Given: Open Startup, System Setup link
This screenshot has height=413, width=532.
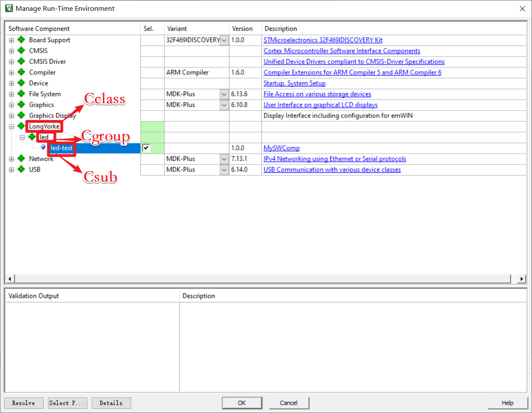Looking at the screenshot, I should pyautogui.click(x=294, y=83).
